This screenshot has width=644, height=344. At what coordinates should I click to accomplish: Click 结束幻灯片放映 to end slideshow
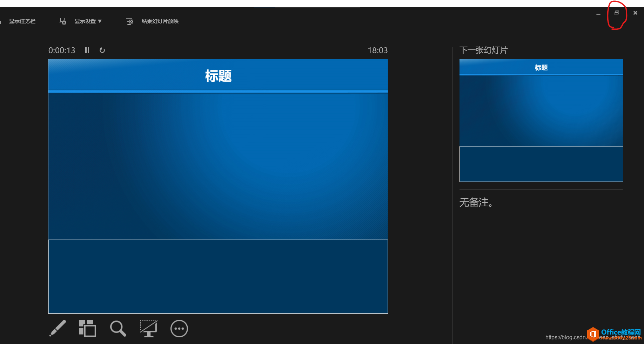point(160,21)
